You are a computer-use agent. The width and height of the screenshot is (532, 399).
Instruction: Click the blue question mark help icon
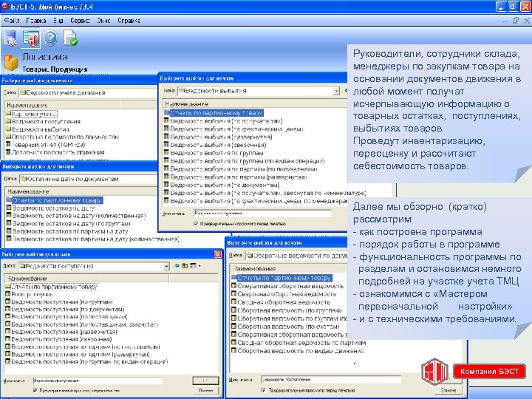point(50,38)
